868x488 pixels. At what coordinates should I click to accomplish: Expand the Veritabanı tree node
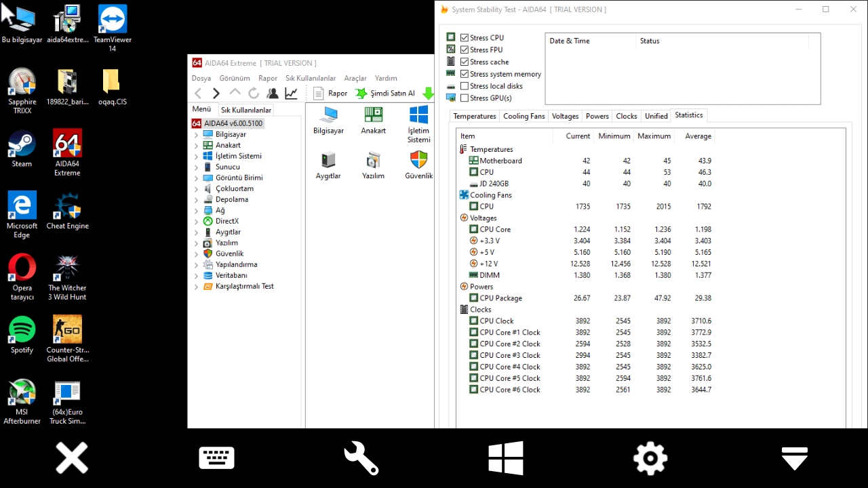click(197, 276)
